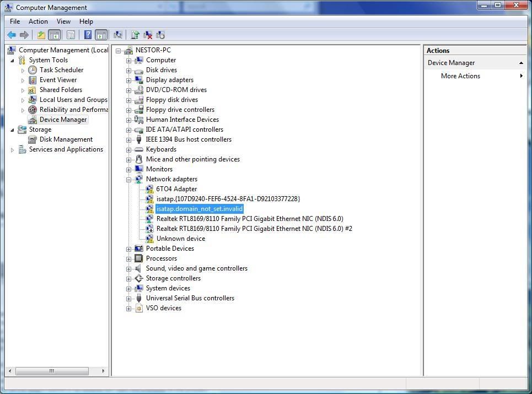
Task: Toggle the Show/Hide Console Tree button
Action: click(x=55, y=35)
